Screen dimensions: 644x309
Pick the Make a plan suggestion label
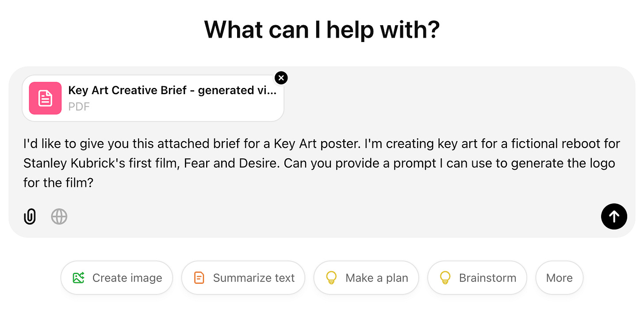[x=376, y=278]
